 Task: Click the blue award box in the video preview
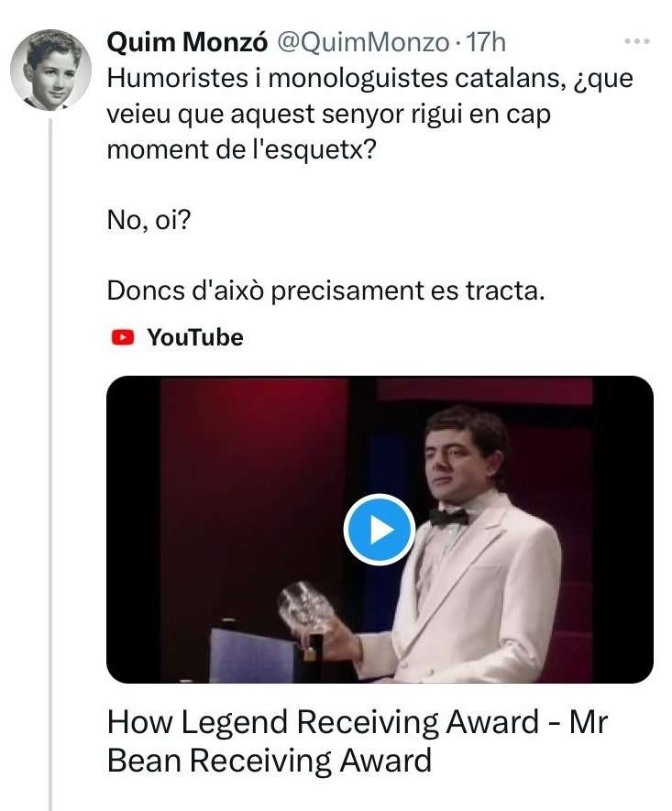[253, 656]
